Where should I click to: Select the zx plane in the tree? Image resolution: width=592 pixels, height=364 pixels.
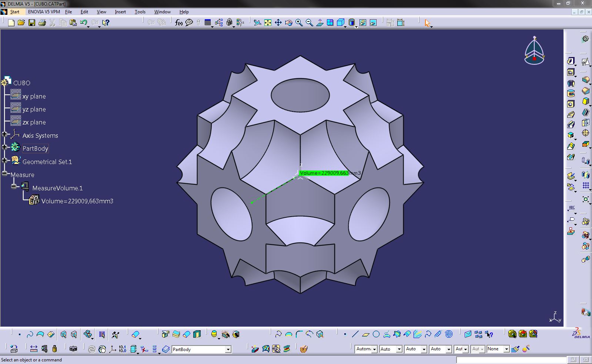[x=34, y=122]
